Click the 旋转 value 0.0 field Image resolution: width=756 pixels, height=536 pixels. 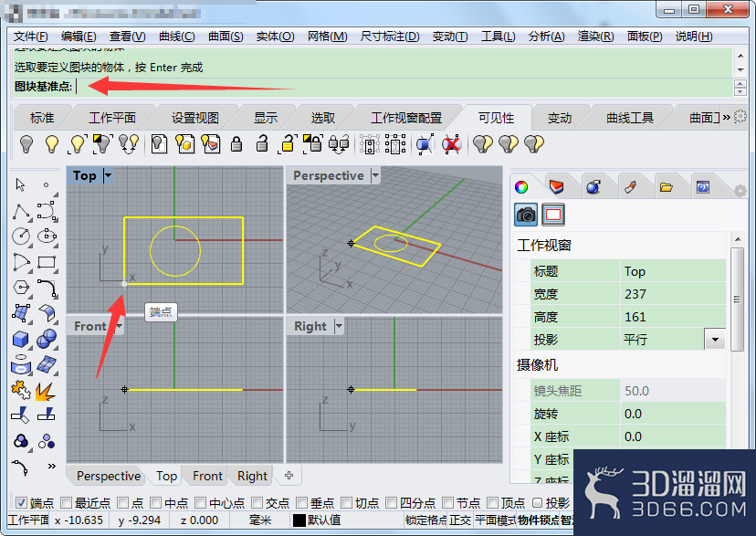pos(672,414)
